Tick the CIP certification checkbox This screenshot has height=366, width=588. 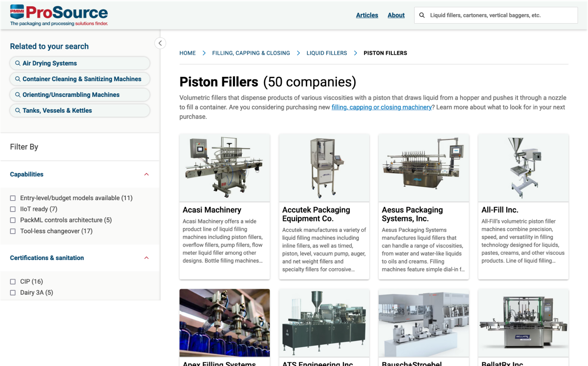13,282
